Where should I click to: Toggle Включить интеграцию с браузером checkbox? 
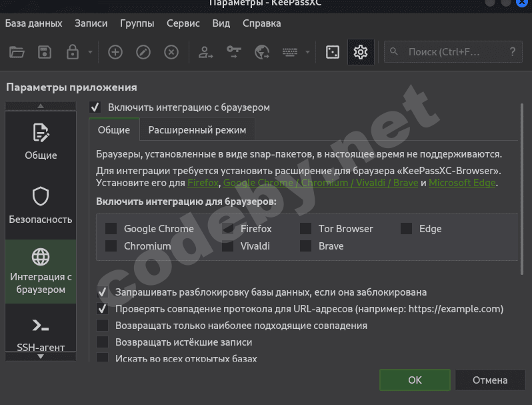95,107
